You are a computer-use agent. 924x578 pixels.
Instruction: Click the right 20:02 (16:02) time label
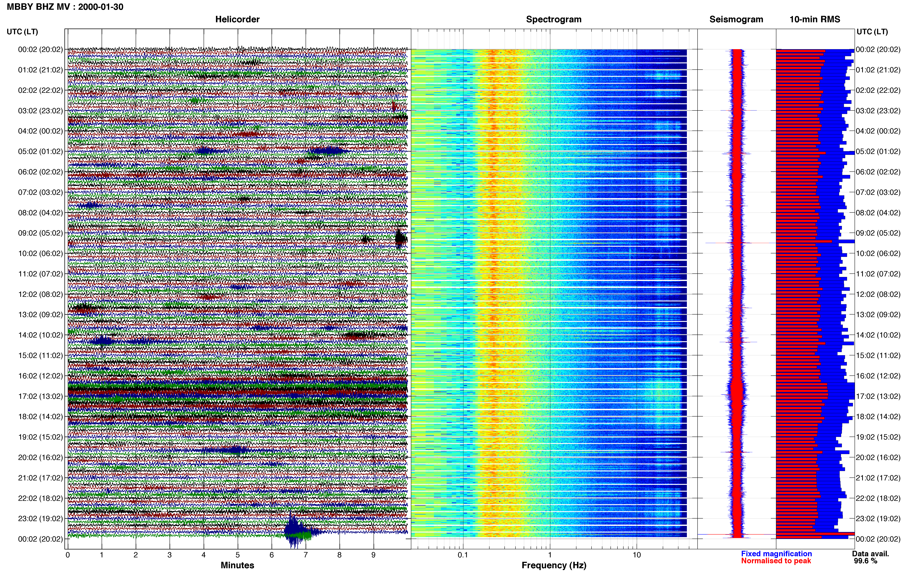(878, 457)
